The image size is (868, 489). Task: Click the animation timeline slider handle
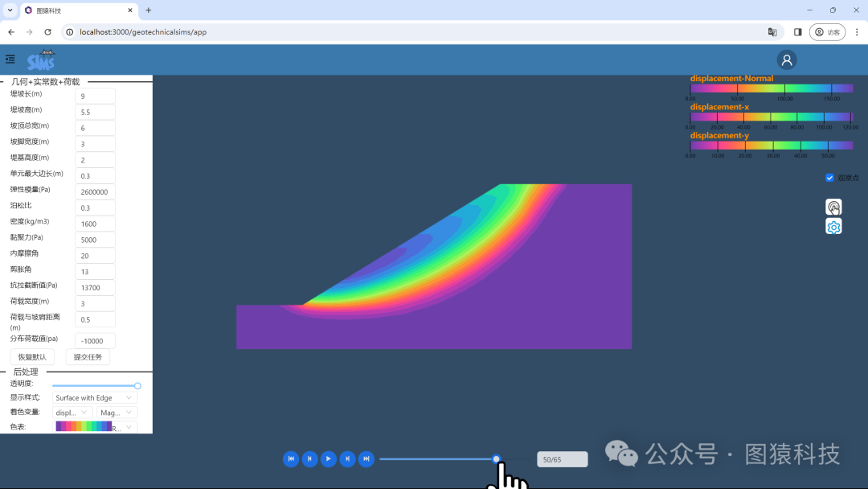[496, 458]
